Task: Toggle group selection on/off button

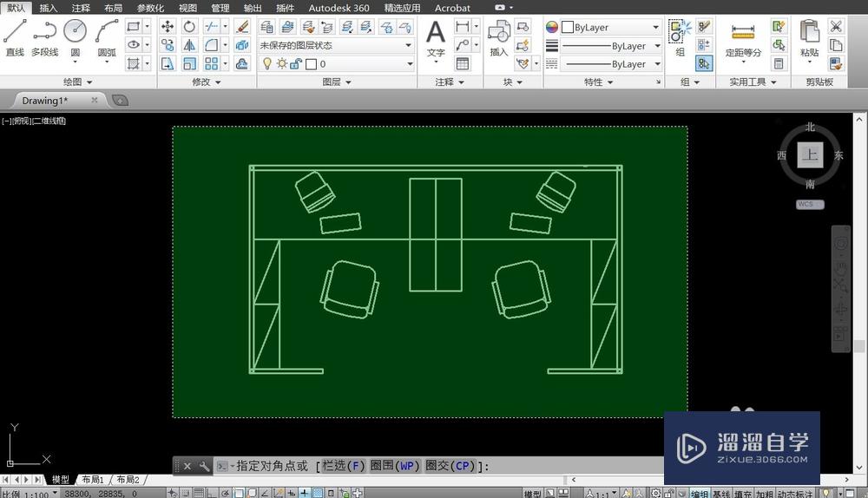Action: (704, 63)
